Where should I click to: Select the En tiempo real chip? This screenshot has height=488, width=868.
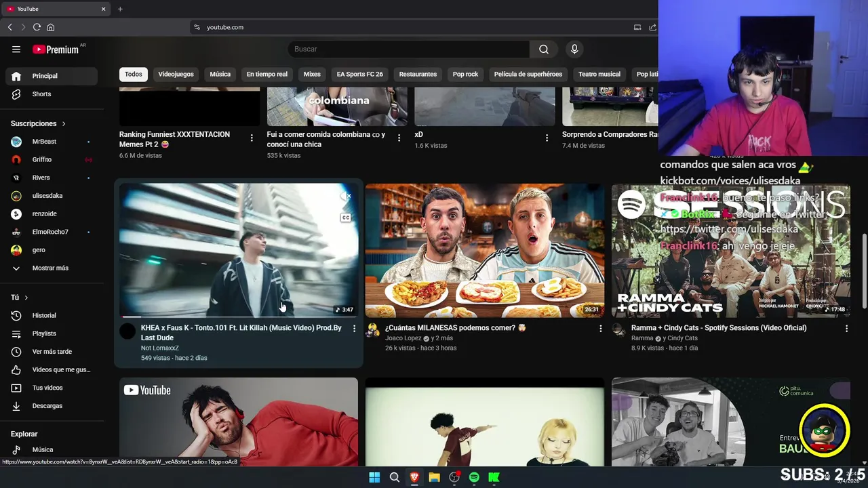pyautogui.click(x=267, y=74)
